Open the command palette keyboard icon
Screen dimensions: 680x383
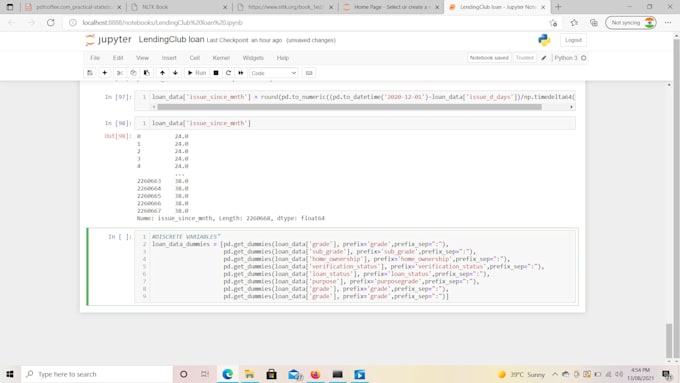pyautogui.click(x=309, y=73)
